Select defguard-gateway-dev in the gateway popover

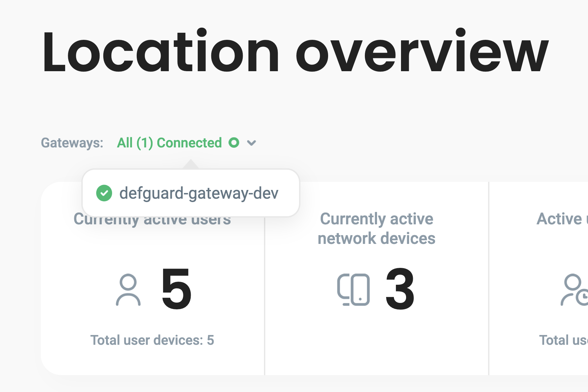[198, 193]
